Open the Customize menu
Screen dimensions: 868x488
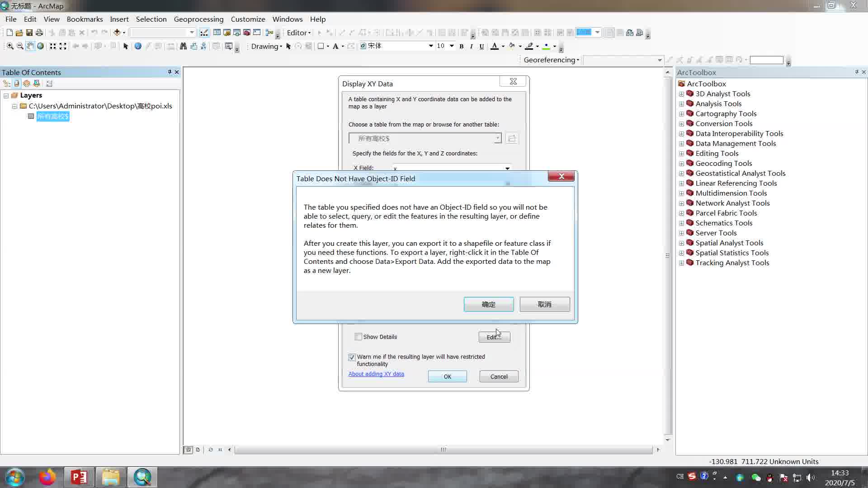[248, 19]
